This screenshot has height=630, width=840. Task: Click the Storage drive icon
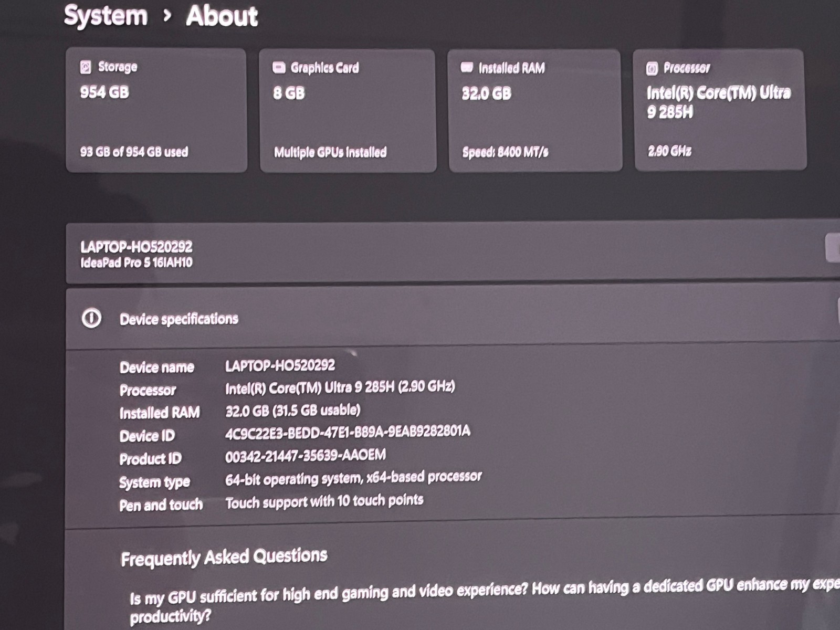[x=86, y=67]
